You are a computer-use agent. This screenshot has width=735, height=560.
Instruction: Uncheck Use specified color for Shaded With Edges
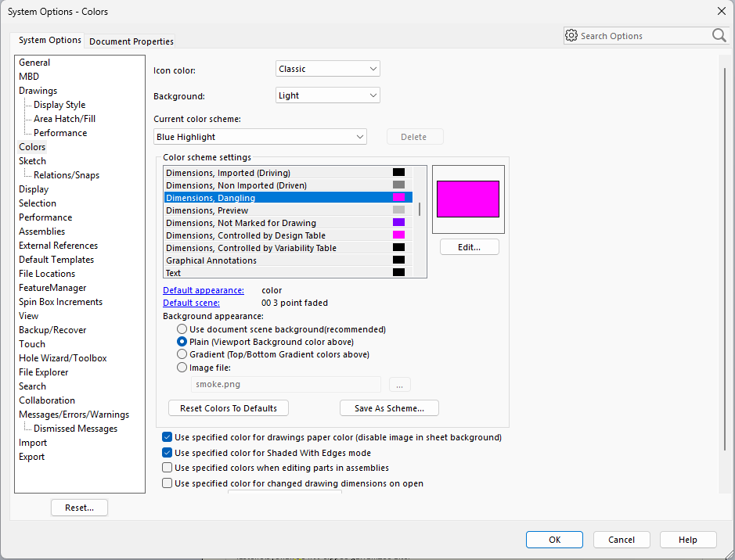coord(168,453)
